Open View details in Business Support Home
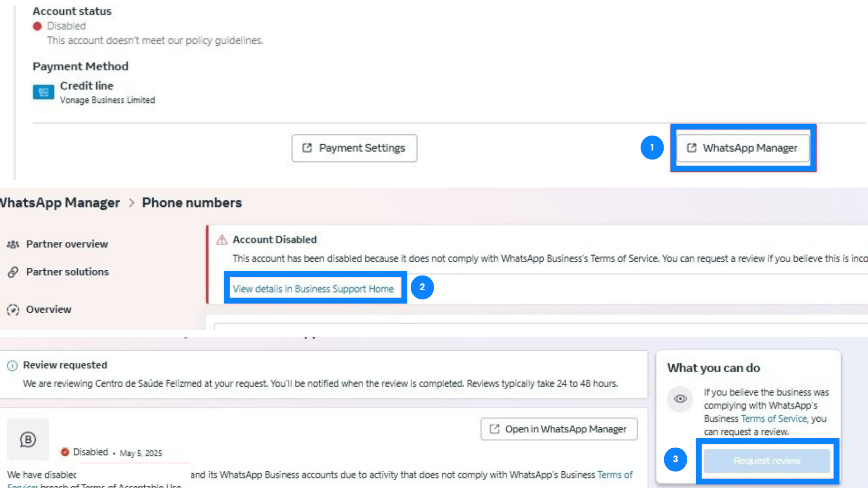Image resolution: width=868 pixels, height=488 pixels. [x=313, y=289]
